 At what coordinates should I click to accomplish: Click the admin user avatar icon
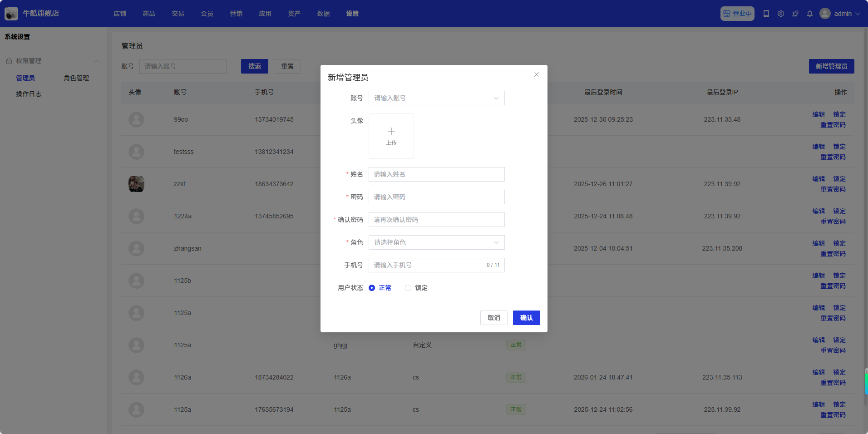(x=825, y=14)
